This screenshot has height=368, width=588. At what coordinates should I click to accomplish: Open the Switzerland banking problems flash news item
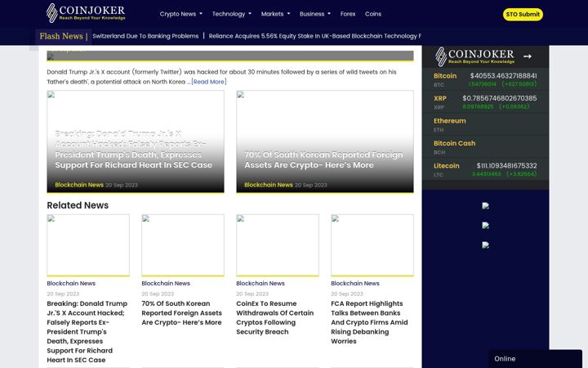pos(145,36)
